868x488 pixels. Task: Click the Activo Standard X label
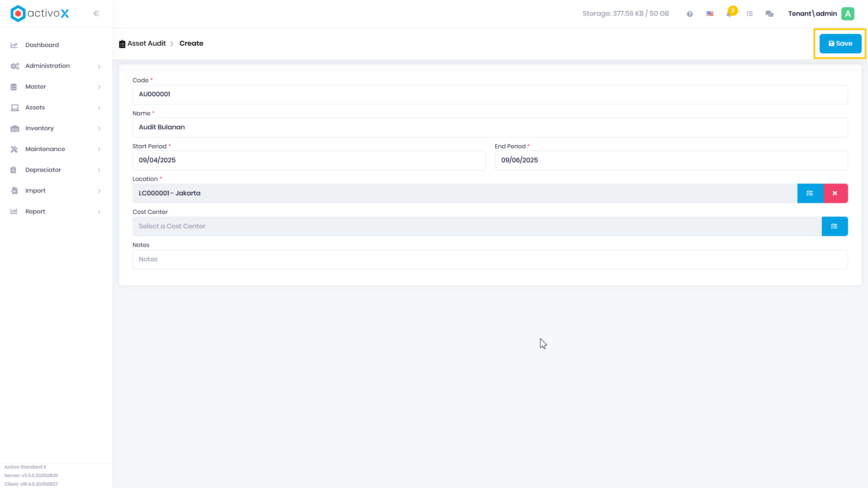[x=25, y=467]
